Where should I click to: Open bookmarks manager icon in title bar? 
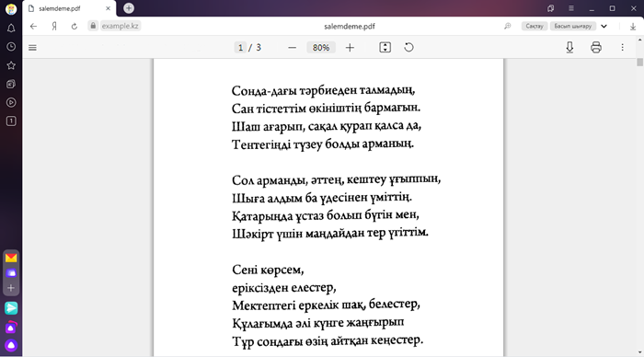point(551,8)
